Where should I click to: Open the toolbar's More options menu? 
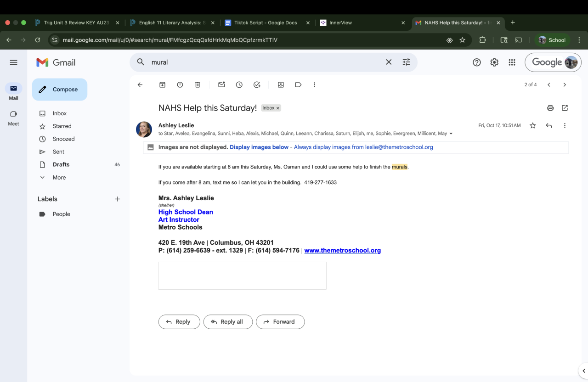click(x=314, y=84)
